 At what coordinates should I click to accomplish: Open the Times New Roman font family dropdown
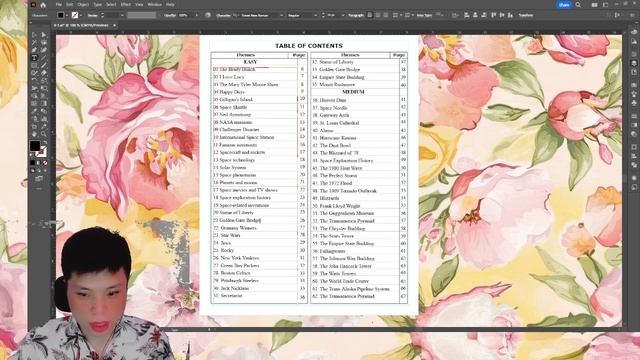click(281, 16)
